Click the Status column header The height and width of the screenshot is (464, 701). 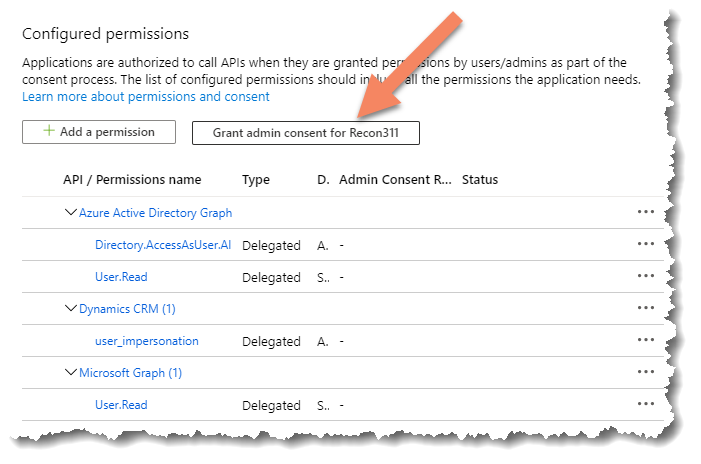click(x=480, y=180)
